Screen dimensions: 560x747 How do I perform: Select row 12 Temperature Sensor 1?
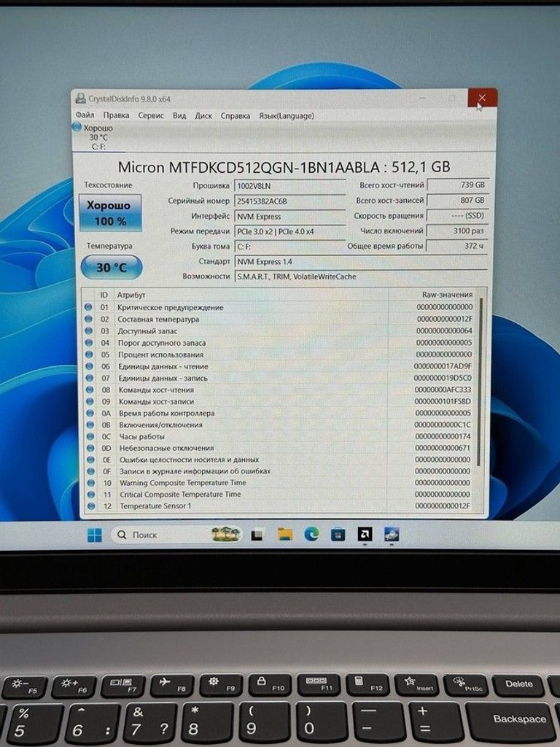[x=281, y=506]
